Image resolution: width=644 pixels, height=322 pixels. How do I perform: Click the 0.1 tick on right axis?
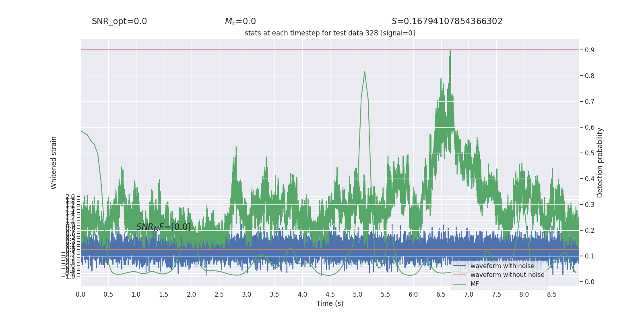tap(590, 256)
